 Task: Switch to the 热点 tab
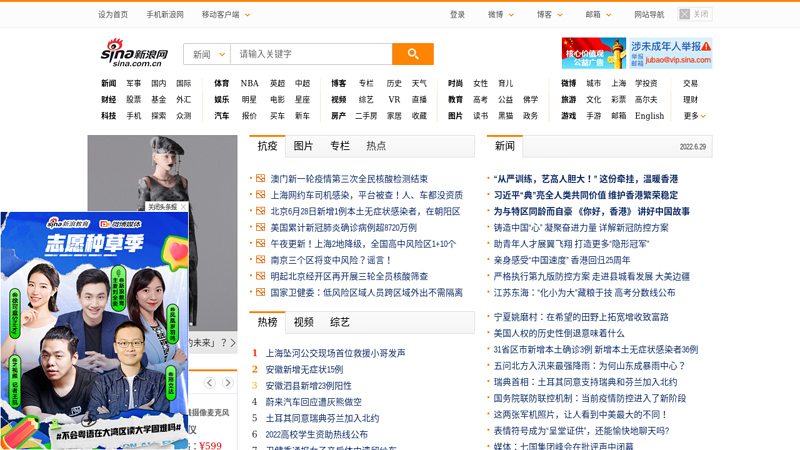pos(376,146)
